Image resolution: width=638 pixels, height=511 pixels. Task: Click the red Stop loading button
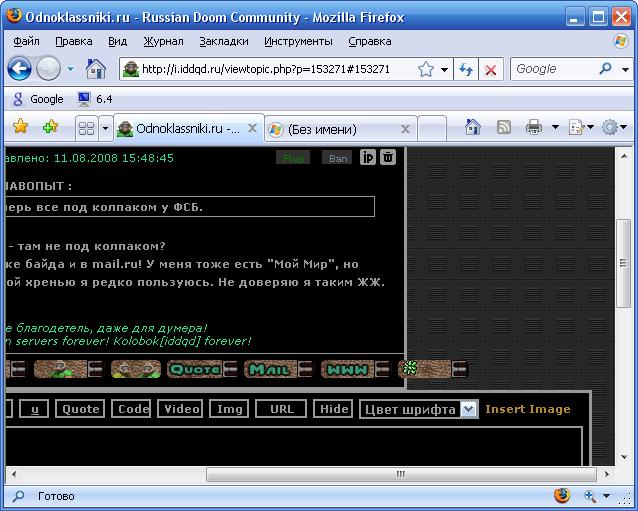coord(491,69)
